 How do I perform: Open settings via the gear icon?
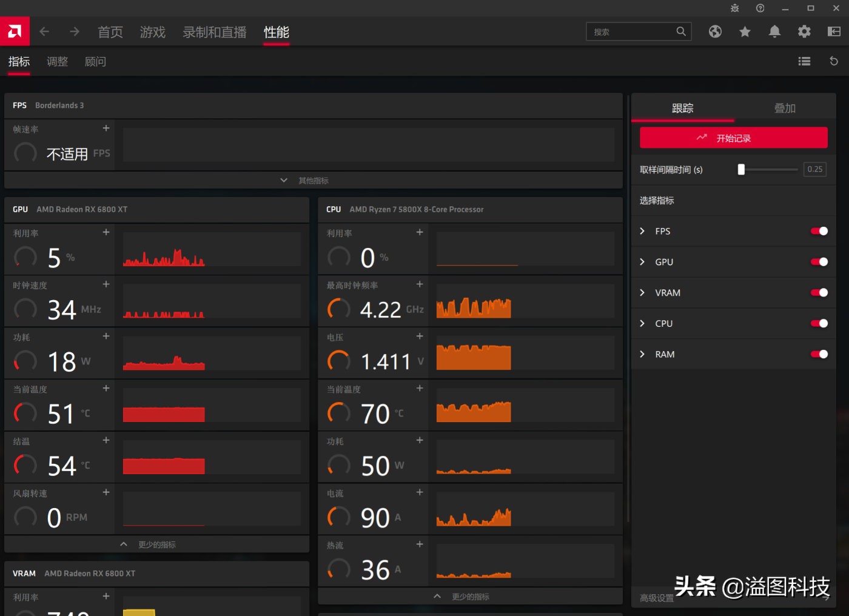804,32
